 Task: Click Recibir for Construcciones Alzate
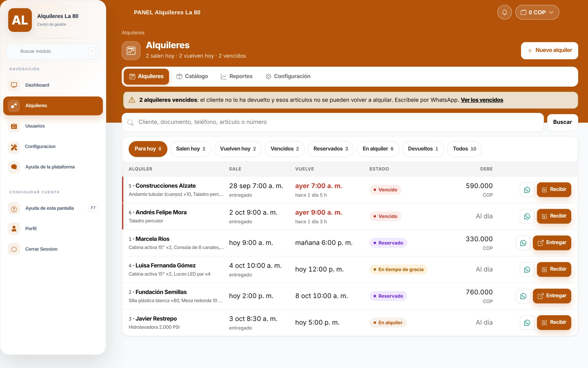(x=554, y=190)
